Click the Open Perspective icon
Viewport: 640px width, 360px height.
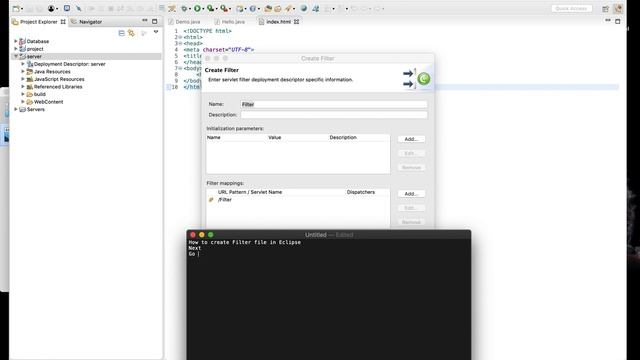pos(606,9)
